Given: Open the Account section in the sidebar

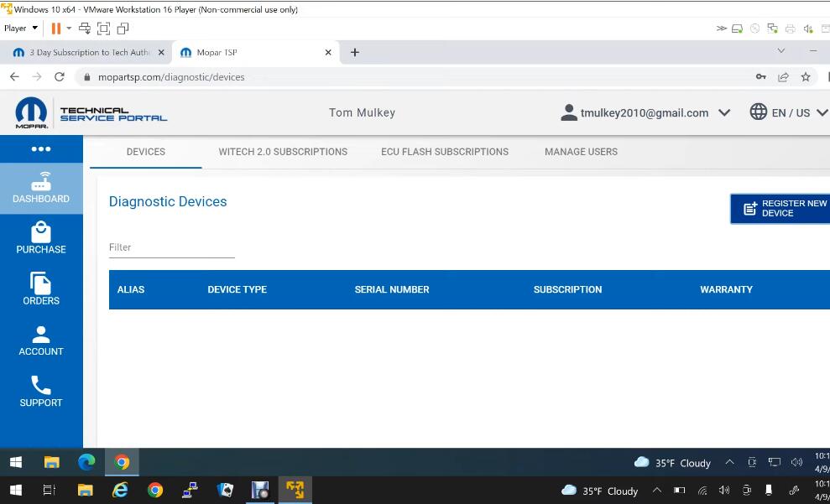Looking at the screenshot, I should pyautogui.click(x=41, y=340).
